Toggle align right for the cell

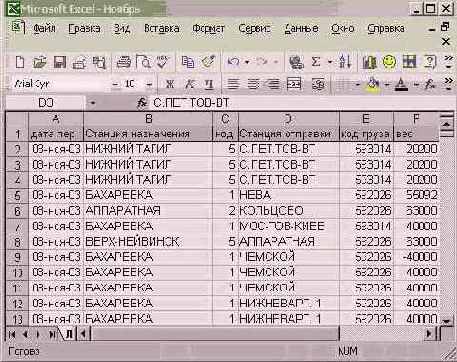[273, 84]
